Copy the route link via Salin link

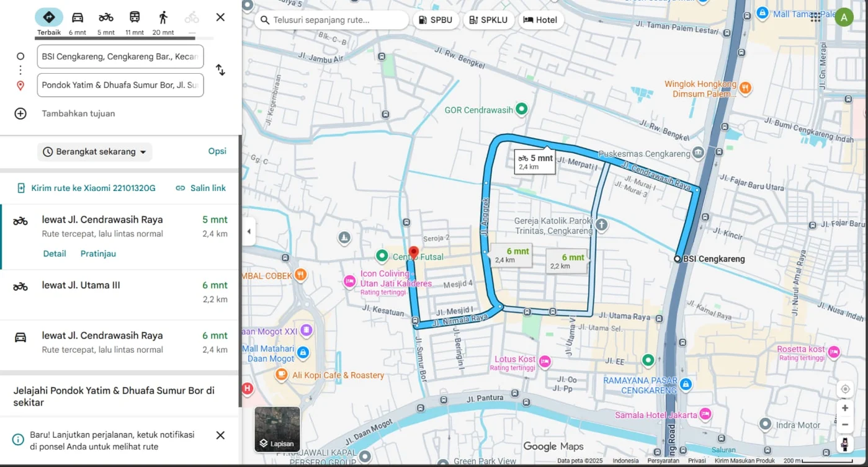pyautogui.click(x=200, y=188)
